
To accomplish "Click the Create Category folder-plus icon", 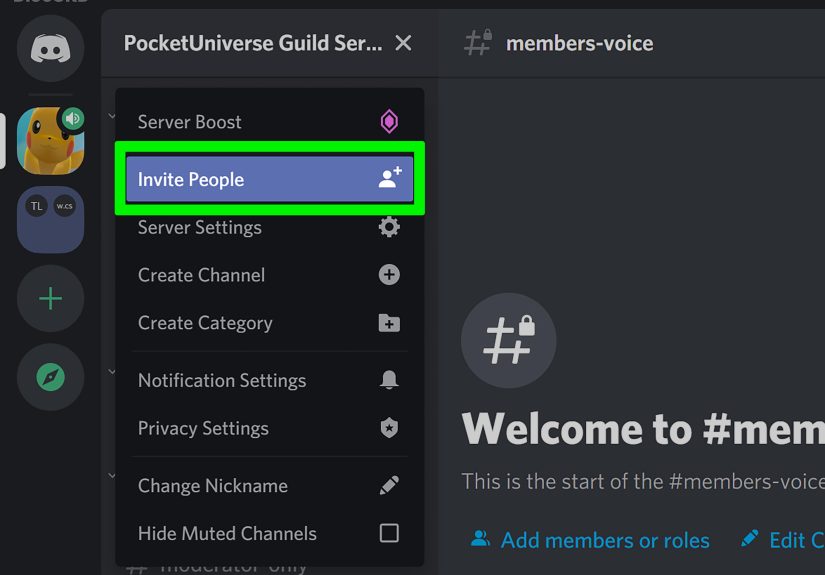I will pyautogui.click(x=389, y=322).
